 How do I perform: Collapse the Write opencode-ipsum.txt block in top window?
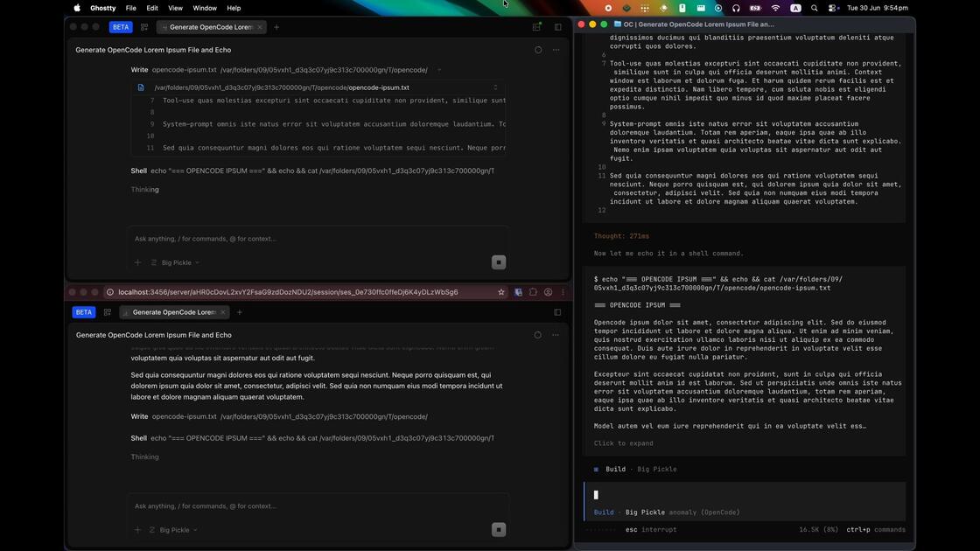[438, 70]
